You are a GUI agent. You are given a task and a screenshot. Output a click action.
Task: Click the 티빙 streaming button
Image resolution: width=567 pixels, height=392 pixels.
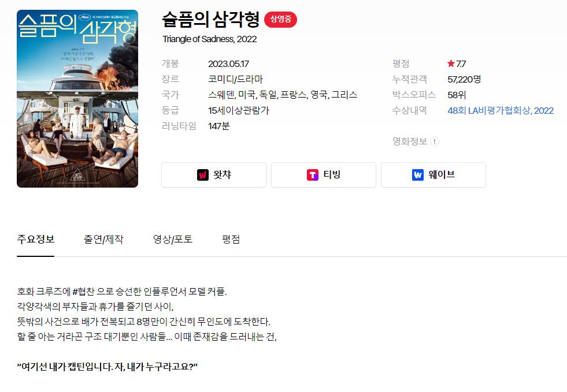324,175
